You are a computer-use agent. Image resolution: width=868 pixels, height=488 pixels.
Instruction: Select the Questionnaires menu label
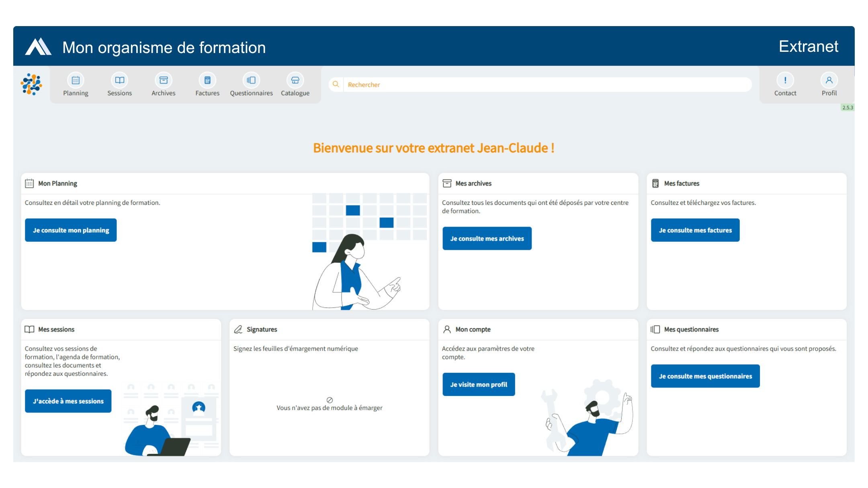(251, 93)
